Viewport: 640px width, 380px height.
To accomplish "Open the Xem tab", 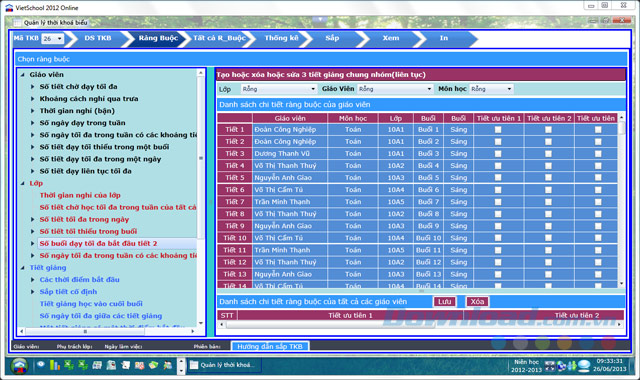I will click(391, 38).
